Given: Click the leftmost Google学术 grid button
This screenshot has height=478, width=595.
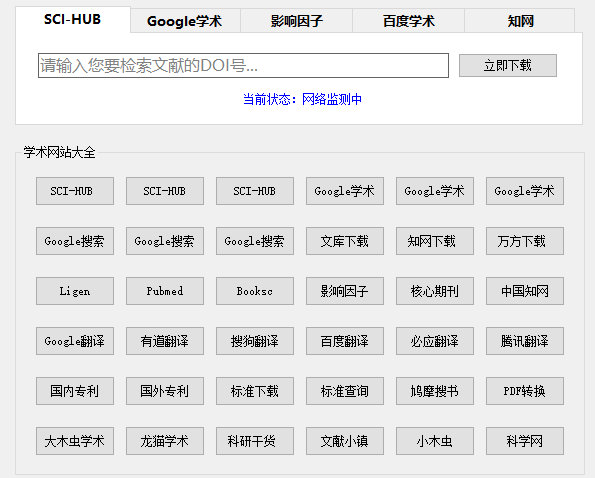Looking at the screenshot, I should [345, 191].
